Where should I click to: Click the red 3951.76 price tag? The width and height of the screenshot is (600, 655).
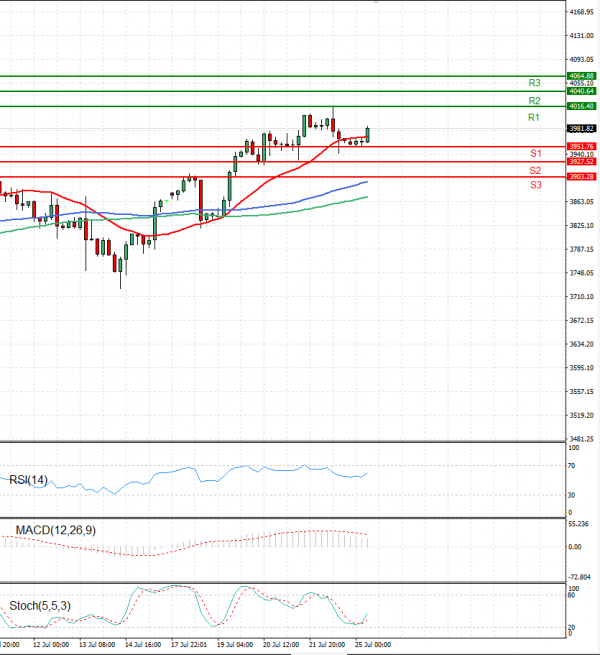click(x=581, y=146)
